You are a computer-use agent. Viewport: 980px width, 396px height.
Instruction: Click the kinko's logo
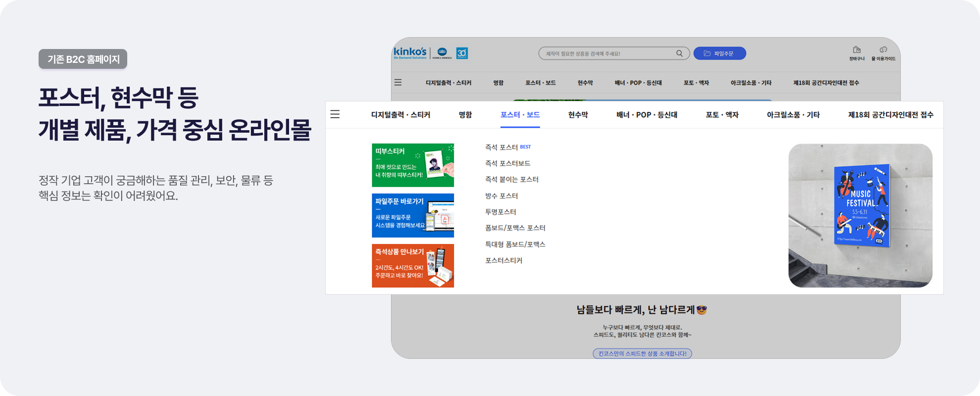(x=410, y=52)
